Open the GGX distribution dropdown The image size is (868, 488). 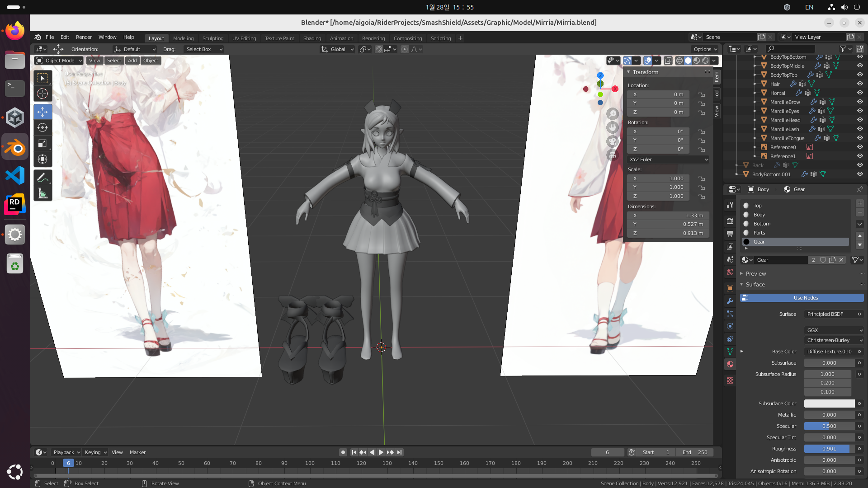point(834,330)
